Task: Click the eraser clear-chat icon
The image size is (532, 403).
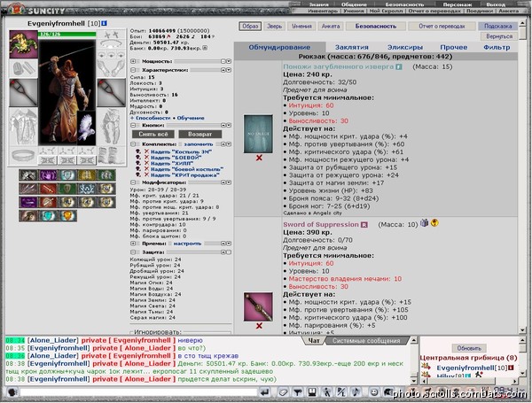Action: click(283, 392)
